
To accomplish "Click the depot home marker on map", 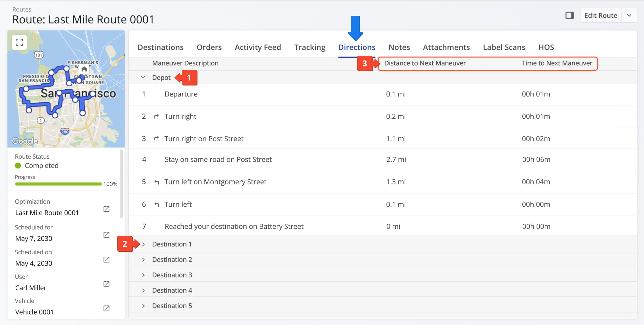I will [x=84, y=69].
